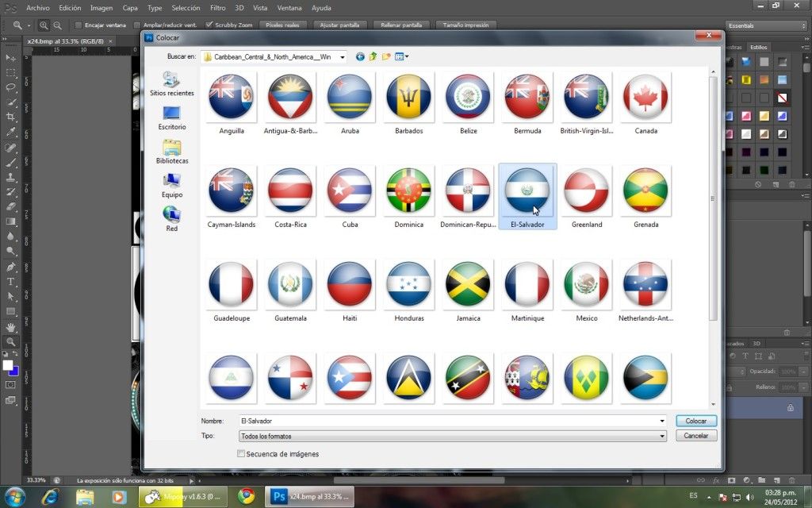The height and width of the screenshot is (508, 812).
Task: Change the screen mode icon
Action: click(10, 400)
